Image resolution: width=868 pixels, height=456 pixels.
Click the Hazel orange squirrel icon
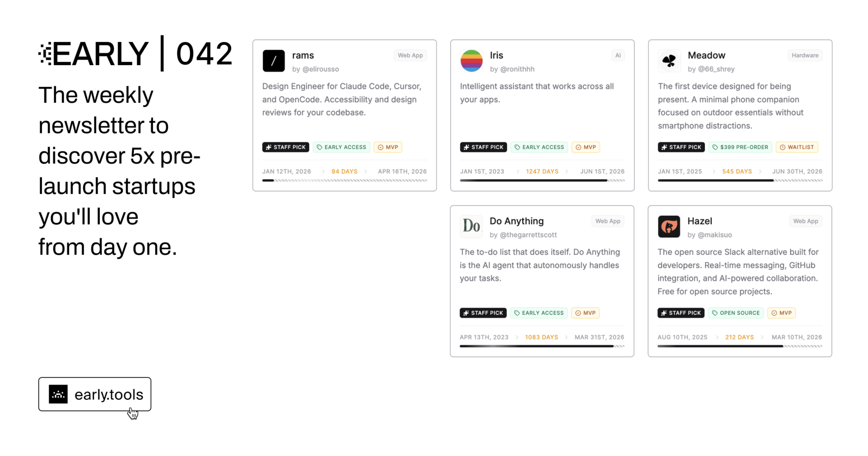click(669, 227)
